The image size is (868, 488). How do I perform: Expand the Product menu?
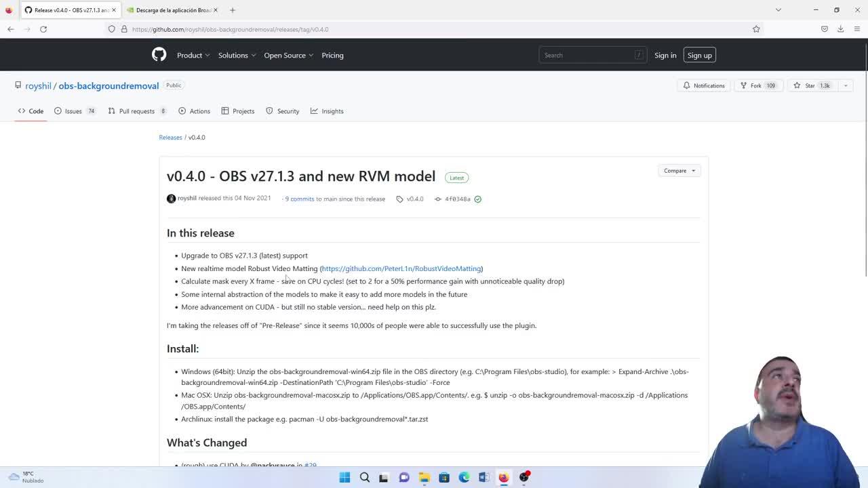(193, 55)
